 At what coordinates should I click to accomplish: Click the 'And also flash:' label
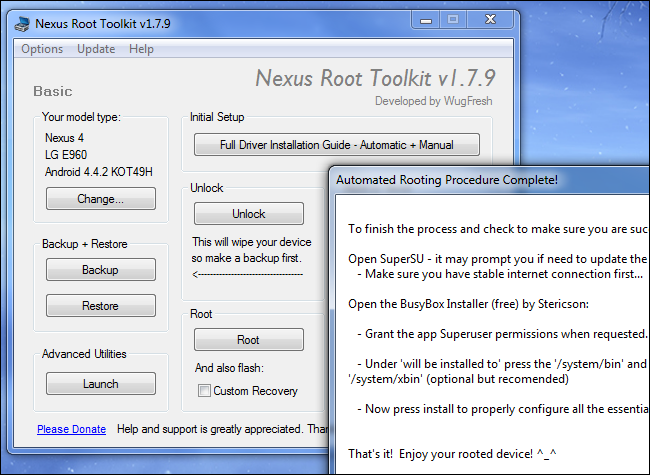229,368
